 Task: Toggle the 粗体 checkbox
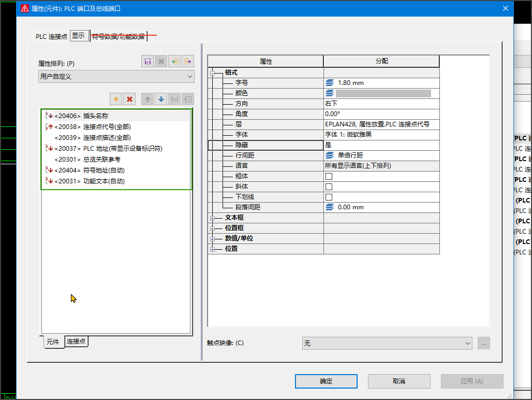click(329, 176)
